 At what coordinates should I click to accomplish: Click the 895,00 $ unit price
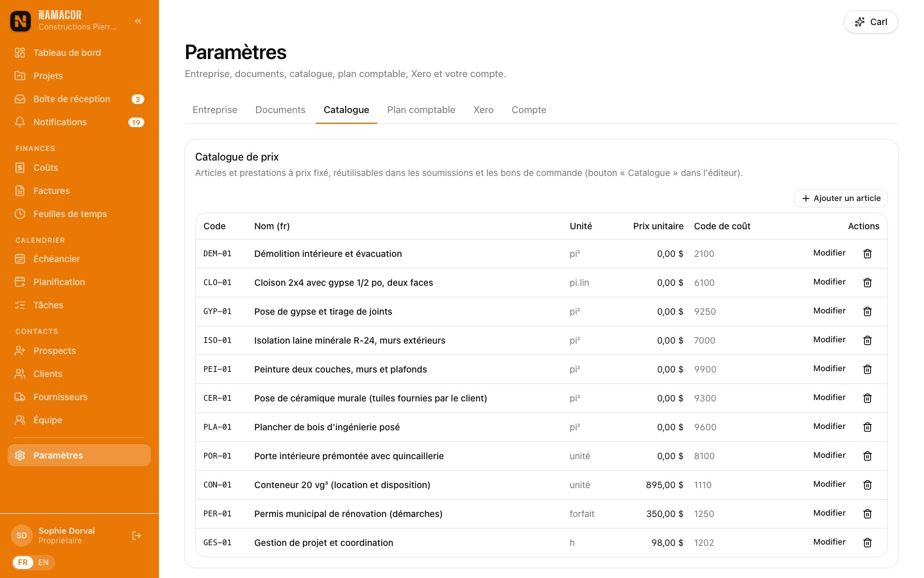664,485
